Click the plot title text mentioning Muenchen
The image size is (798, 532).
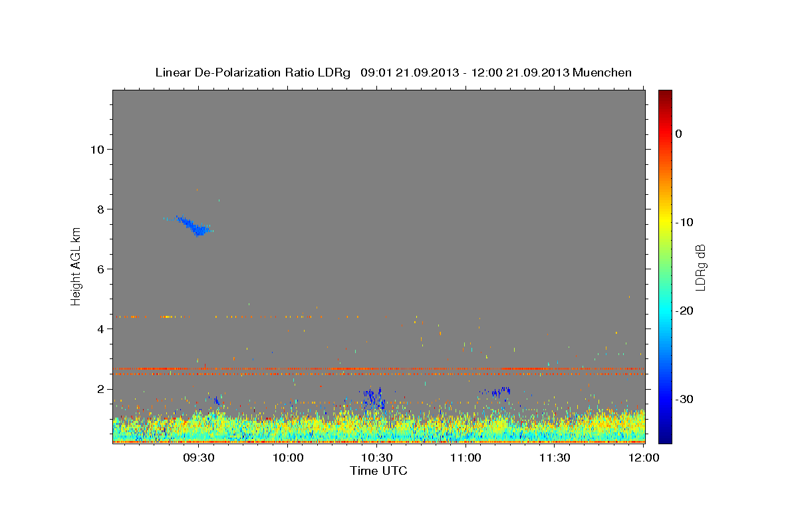pyautogui.click(x=393, y=72)
